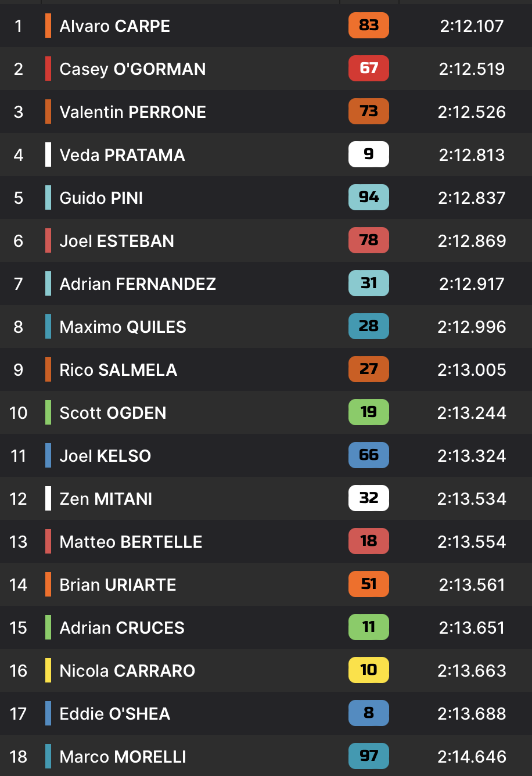Select Zen MITANI rider name
The height and width of the screenshot is (776, 532).
[x=106, y=499]
